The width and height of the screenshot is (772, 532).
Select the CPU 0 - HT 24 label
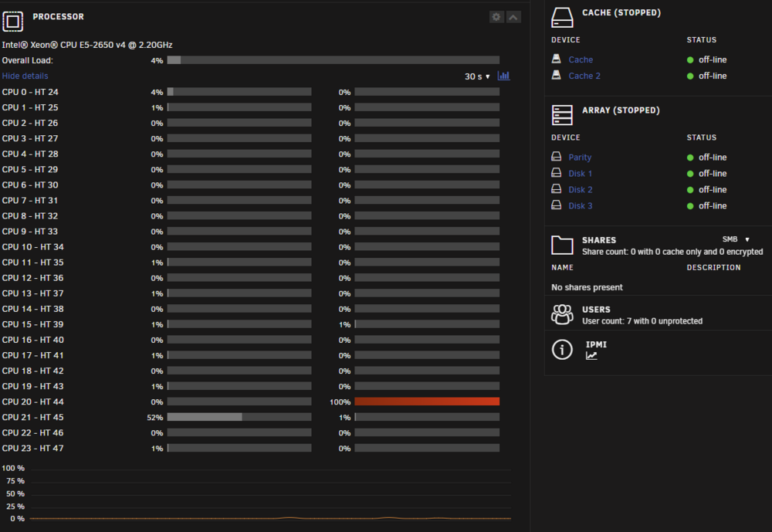click(x=30, y=92)
